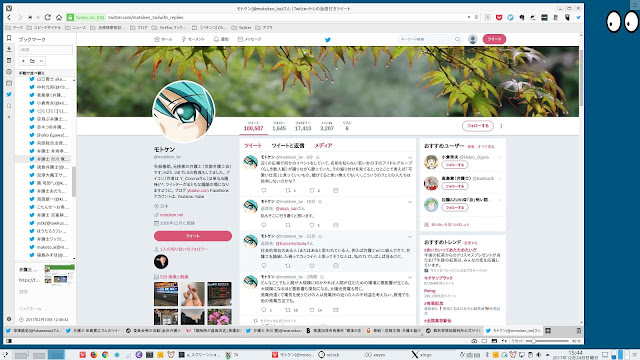
Task: Open Firefox from the OS taskbar
Action: click(94, 355)
